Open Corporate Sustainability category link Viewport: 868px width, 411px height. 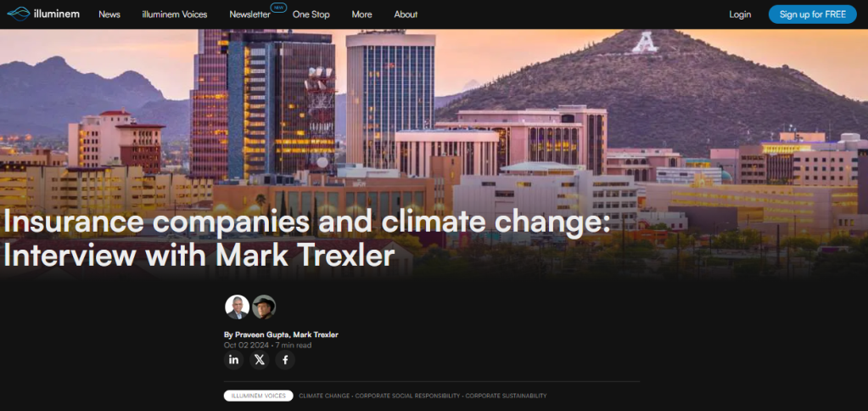(x=506, y=396)
